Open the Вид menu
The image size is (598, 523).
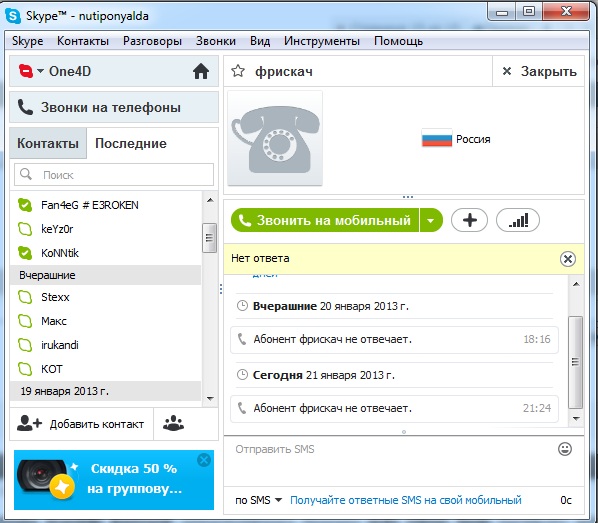(260, 41)
